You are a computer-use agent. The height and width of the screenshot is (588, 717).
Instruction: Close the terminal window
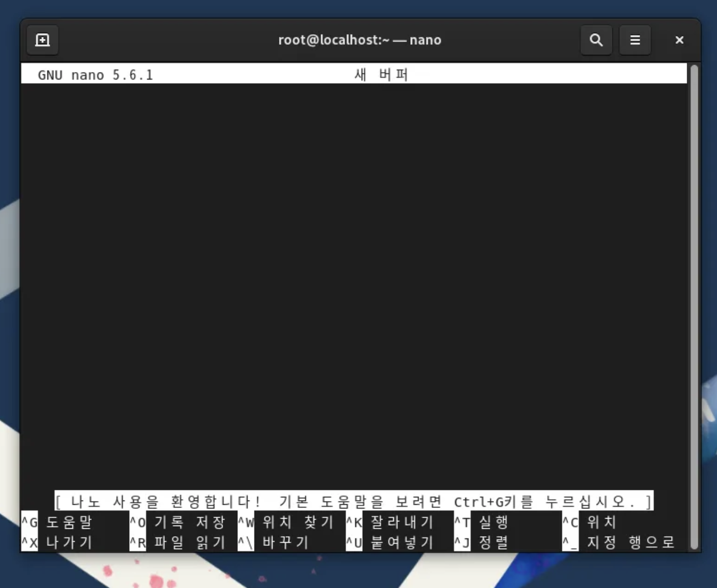pyautogui.click(x=679, y=40)
